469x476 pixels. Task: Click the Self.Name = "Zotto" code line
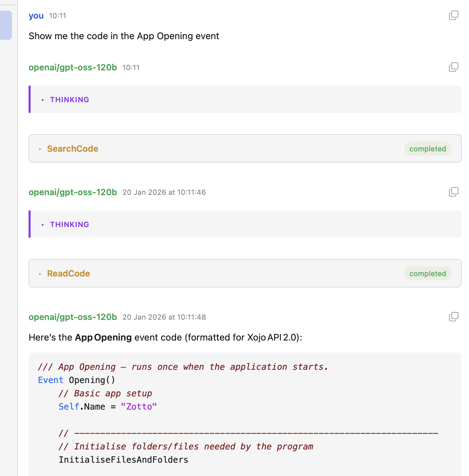(x=107, y=407)
